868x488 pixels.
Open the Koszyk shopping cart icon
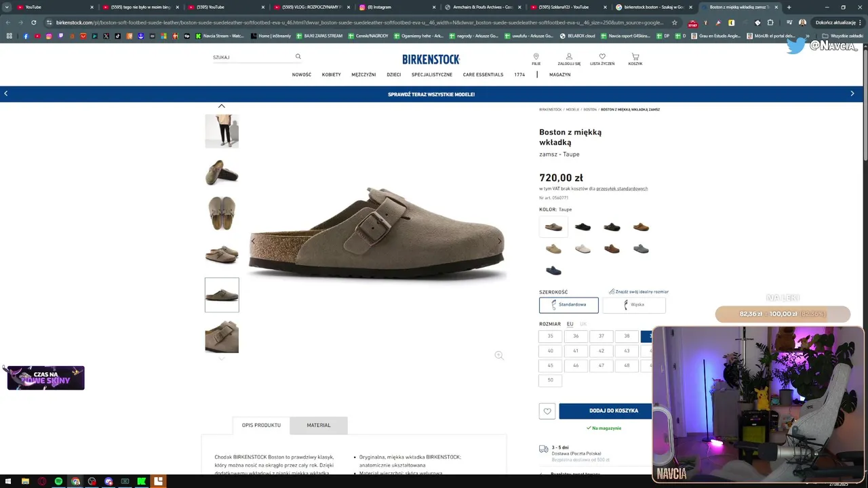635,59
